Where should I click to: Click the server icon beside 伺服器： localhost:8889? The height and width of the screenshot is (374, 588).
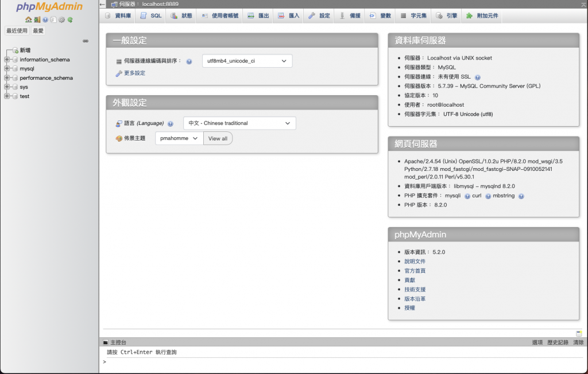[114, 4]
